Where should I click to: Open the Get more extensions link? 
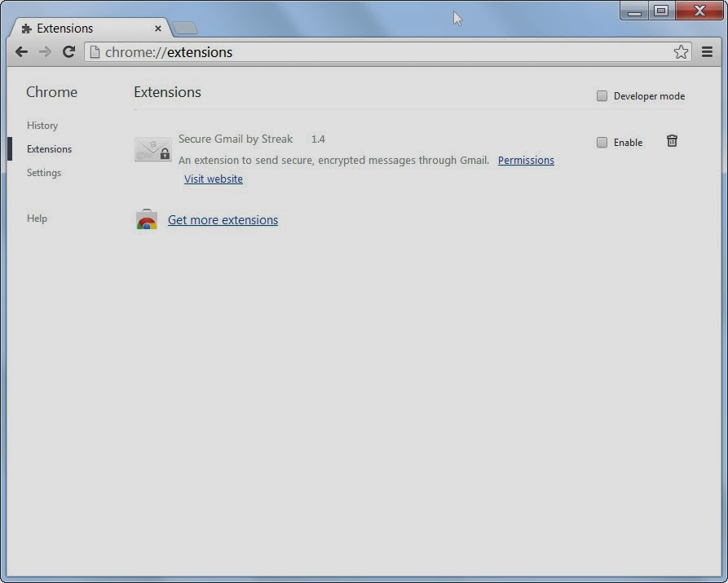click(x=223, y=219)
